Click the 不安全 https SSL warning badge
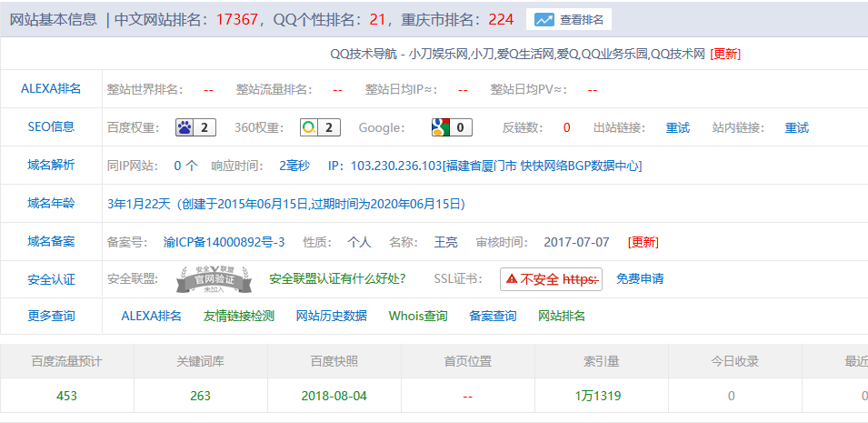This screenshot has width=868, height=423. 551,279
